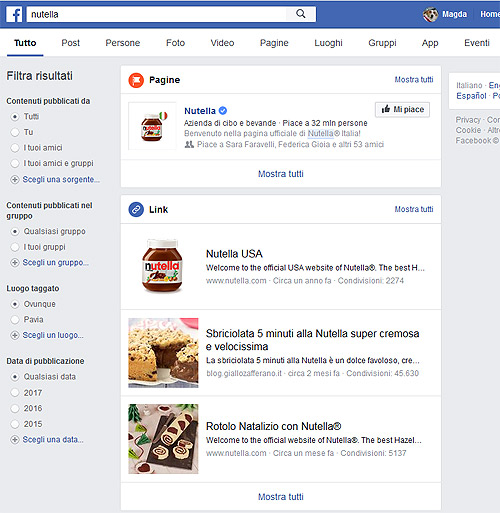Click Scegli un gruppo link
The image size is (500, 513).
click(x=56, y=262)
